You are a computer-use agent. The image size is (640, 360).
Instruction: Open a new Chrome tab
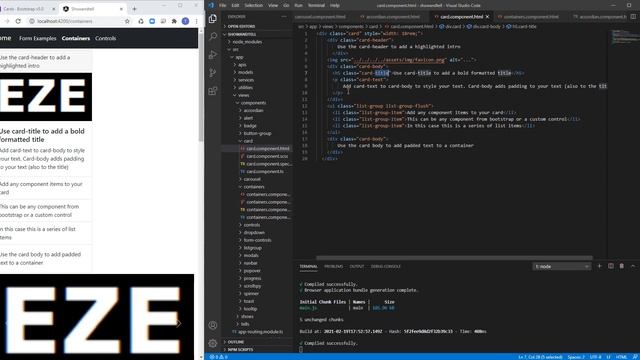pos(134,9)
